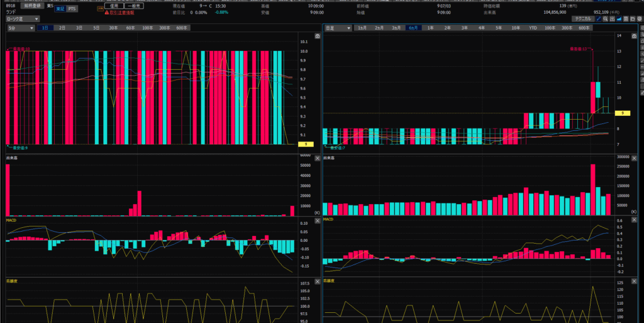644x323 pixels.
Task: Select 300本 on the 5分 chart
Action: (165, 28)
